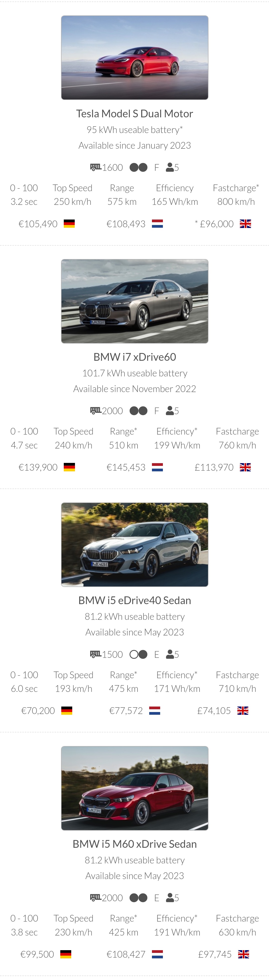Image resolution: width=269 pixels, height=980 pixels.
Task: Click the German flag next to €99,500
Action: tap(66, 954)
